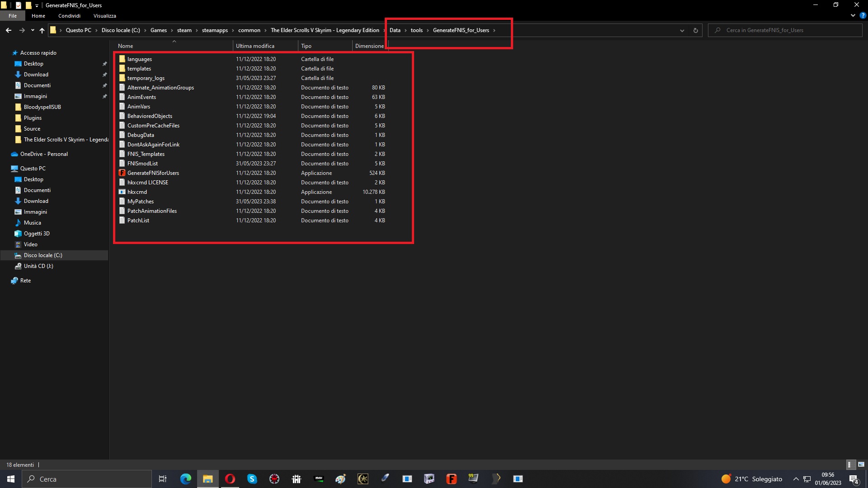The height and width of the screenshot is (488, 868).
Task: Go up one folder level arrow
Action: (42, 30)
